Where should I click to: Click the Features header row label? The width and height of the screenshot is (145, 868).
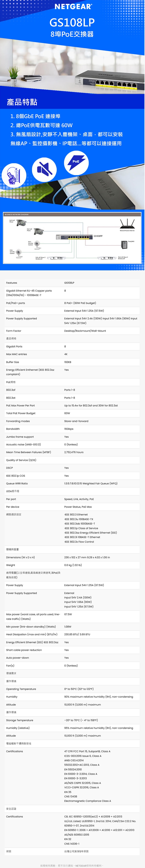(x=11, y=283)
